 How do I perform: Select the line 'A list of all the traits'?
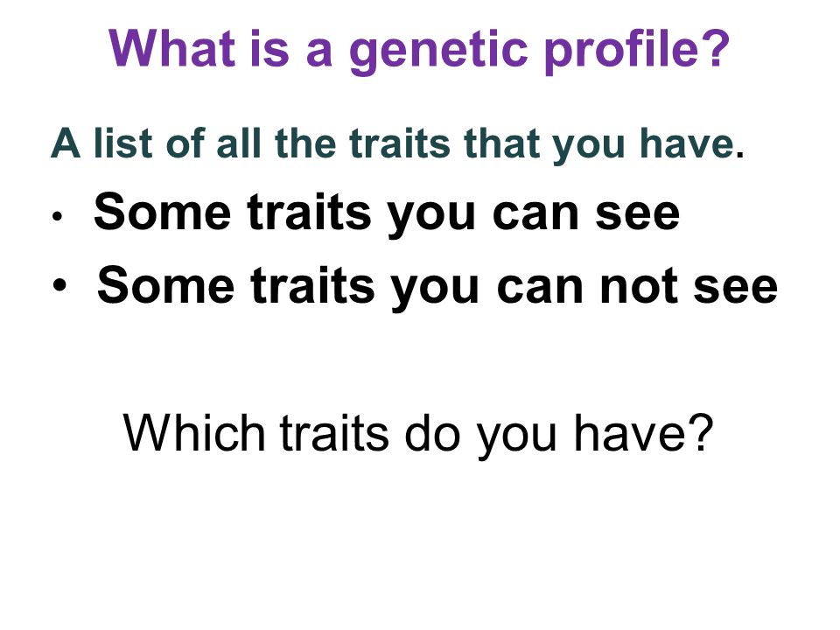(251, 143)
